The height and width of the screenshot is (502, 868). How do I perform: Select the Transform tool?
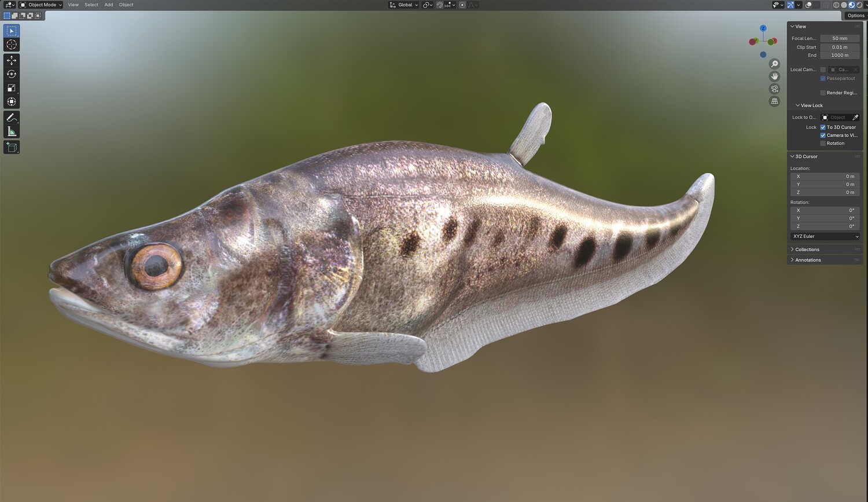click(12, 102)
